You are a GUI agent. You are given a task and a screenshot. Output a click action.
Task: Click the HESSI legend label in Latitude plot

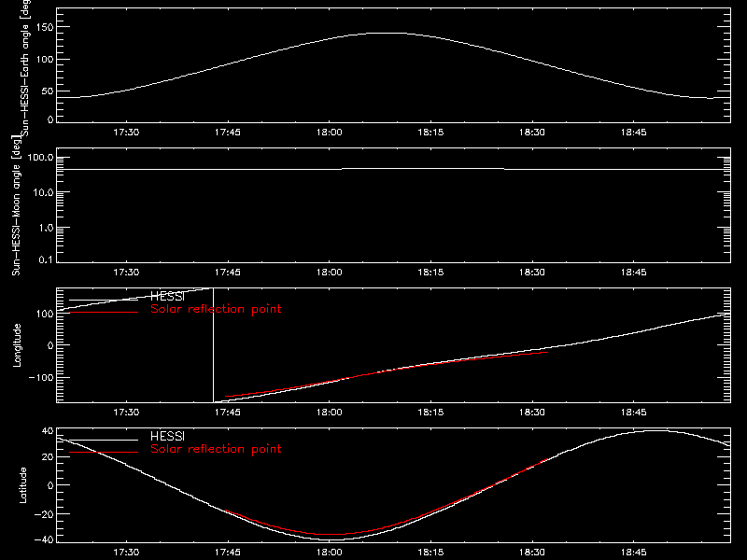168,437
